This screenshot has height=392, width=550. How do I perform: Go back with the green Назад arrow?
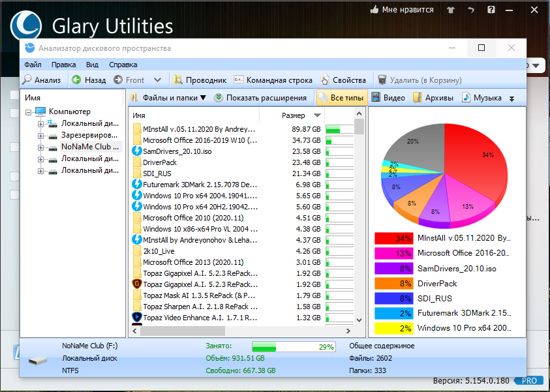pyautogui.click(x=76, y=80)
